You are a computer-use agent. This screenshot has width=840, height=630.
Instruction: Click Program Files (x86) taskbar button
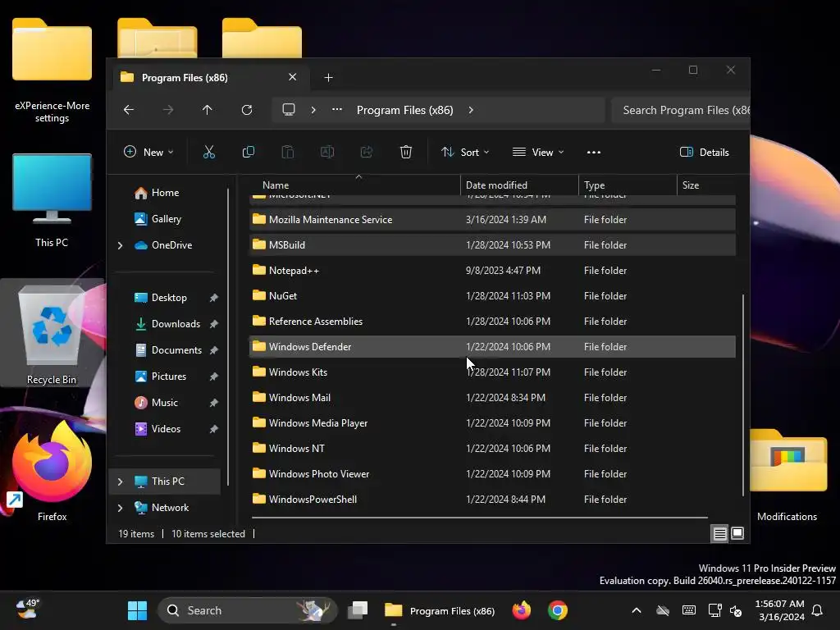(440, 610)
